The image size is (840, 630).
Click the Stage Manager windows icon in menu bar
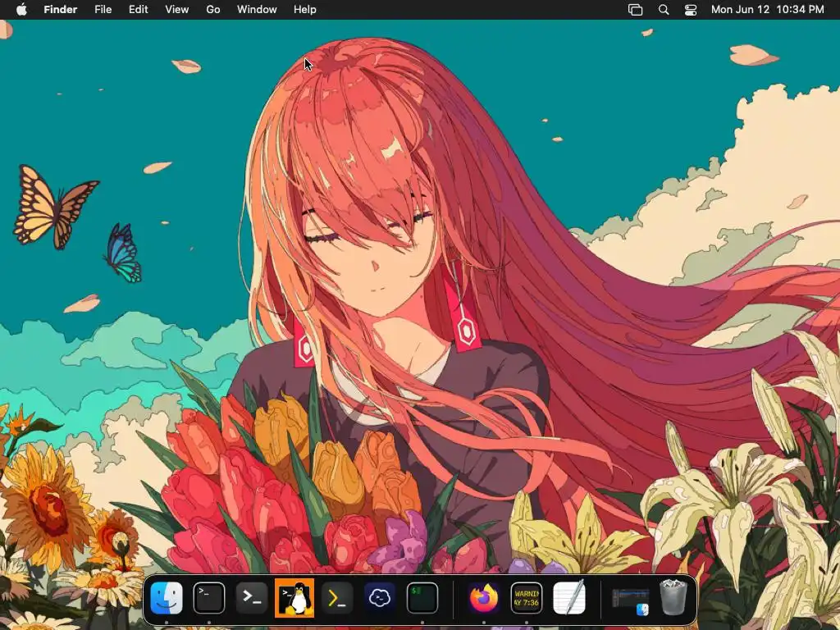pos(636,10)
